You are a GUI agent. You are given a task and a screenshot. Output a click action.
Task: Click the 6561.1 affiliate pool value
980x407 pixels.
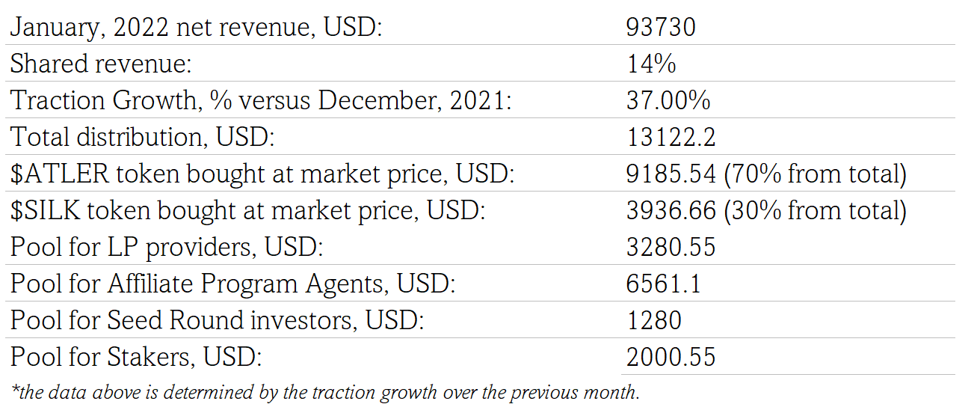[664, 284]
